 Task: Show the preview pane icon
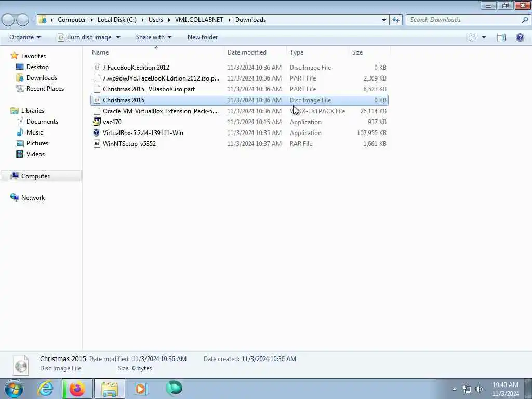coord(501,37)
